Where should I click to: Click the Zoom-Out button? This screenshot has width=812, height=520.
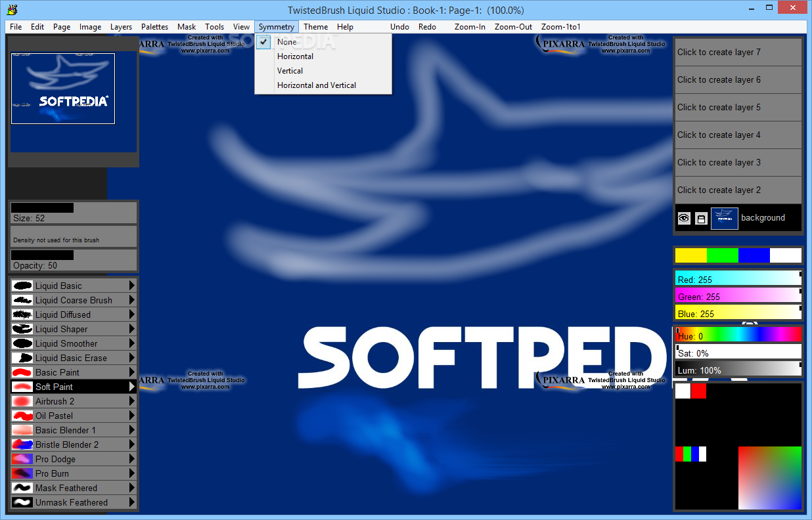[514, 27]
